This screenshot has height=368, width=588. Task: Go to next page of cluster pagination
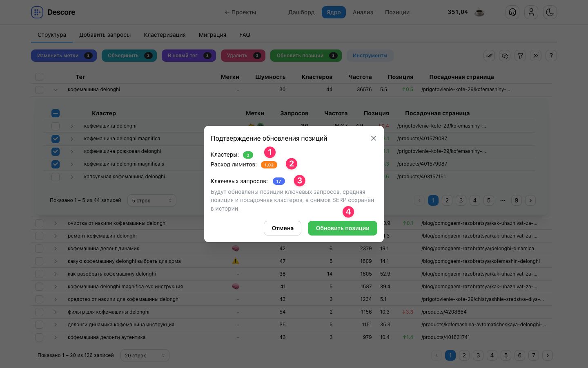tap(530, 200)
